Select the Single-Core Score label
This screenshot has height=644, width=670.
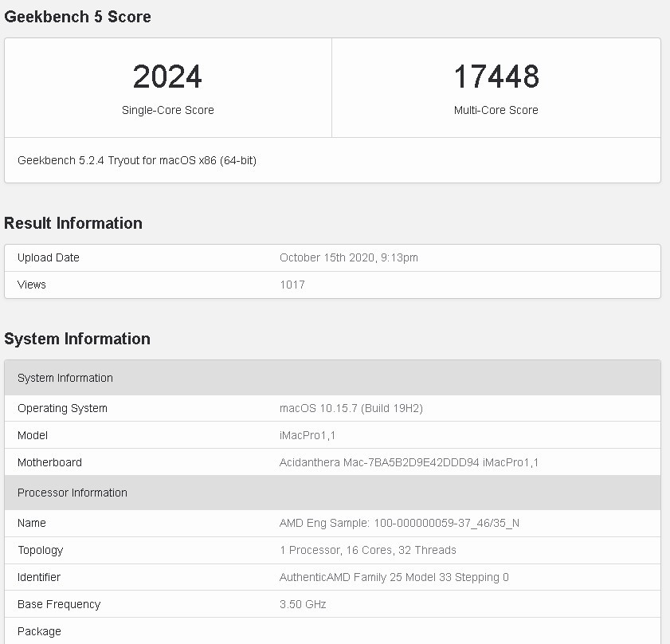click(167, 110)
